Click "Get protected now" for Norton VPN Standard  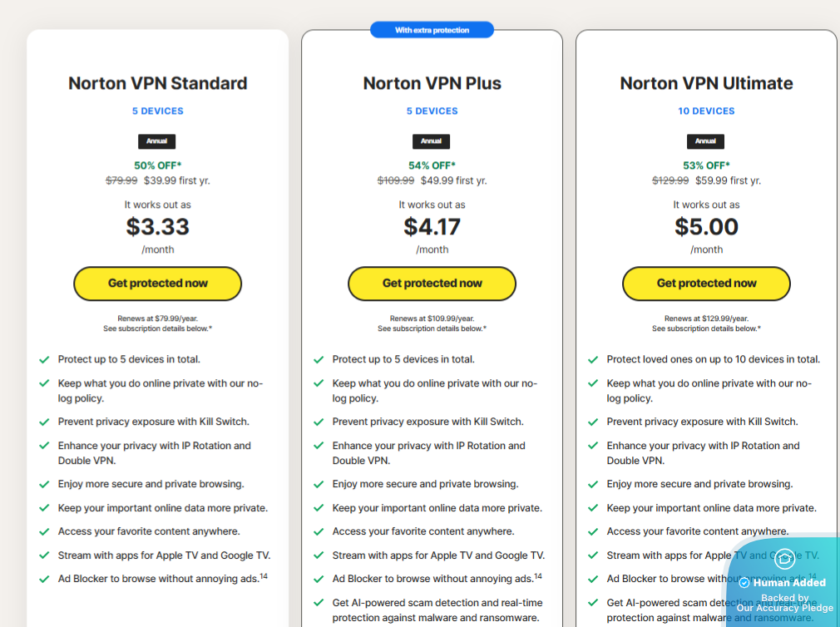(x=157, y=284)
